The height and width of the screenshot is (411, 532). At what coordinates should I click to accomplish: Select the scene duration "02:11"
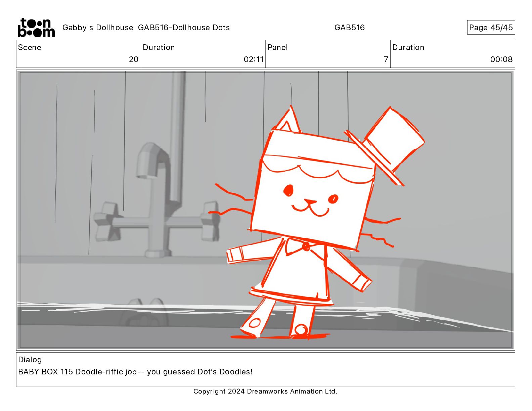(x=254, y=59)
